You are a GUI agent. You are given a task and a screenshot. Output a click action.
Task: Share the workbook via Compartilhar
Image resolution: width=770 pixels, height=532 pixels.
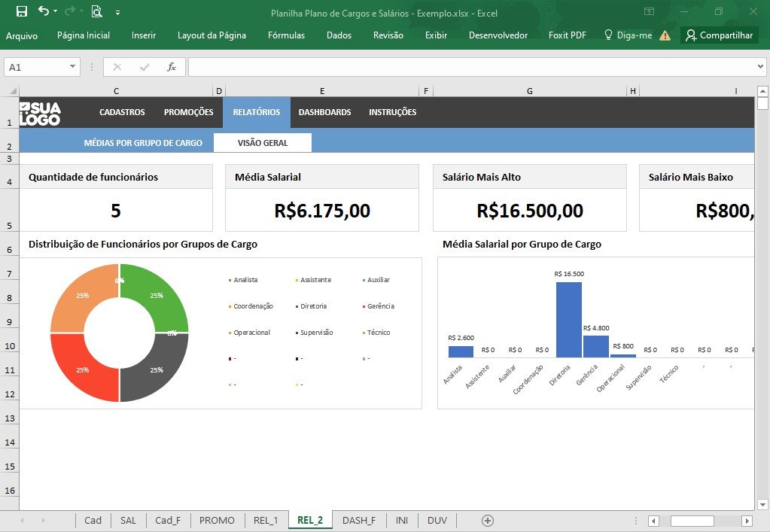(x=720, y=35)
